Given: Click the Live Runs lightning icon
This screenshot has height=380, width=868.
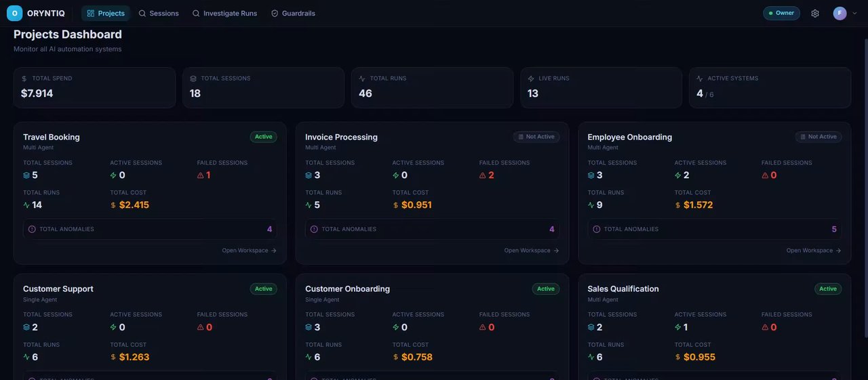Looking at the screenshot, I should (531, 79).
